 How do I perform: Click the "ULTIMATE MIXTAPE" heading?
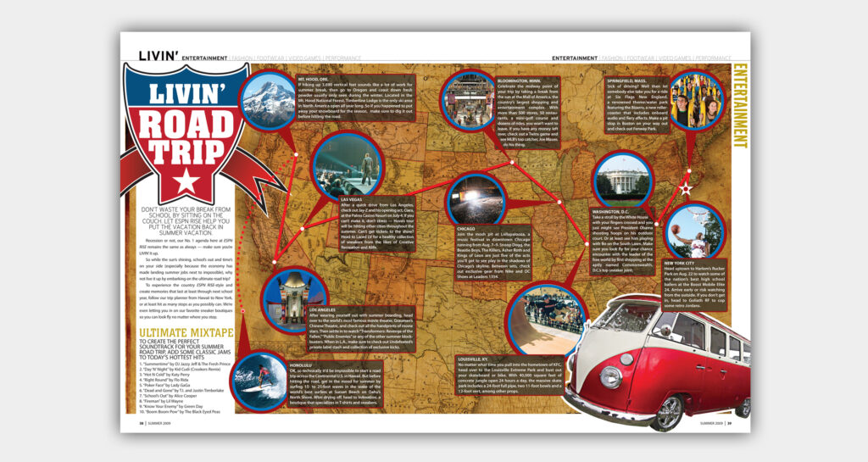pos(186,333)
